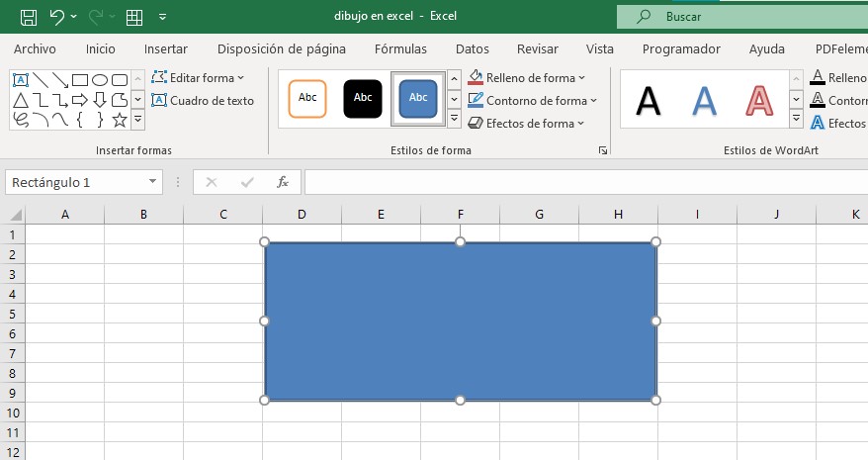Switch to the Inicio tab
Viewport: 868px width, 460px height.
click(101, 49)
